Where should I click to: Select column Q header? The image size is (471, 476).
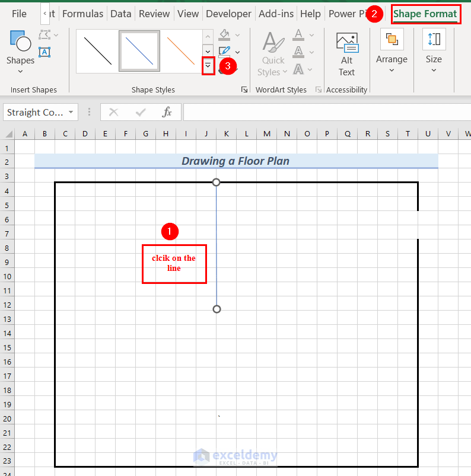pos(348,133)
